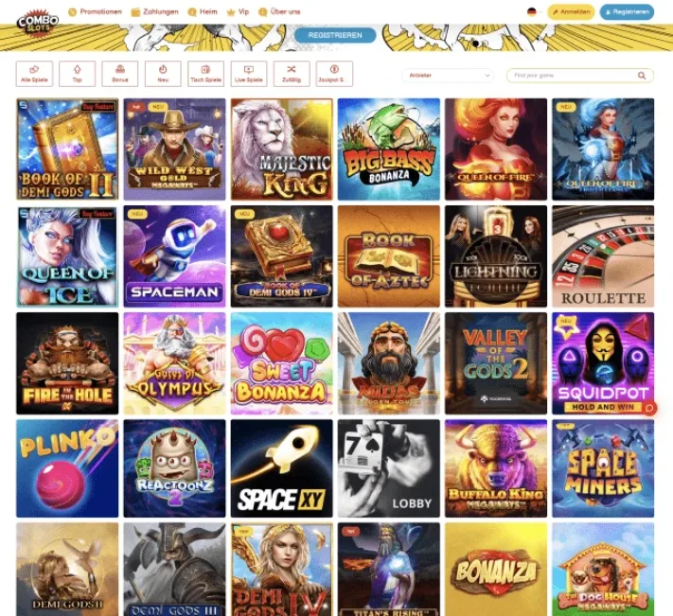673x616 pixels.
Task: Open the Jackpot games category
Action: coord(334,74)
